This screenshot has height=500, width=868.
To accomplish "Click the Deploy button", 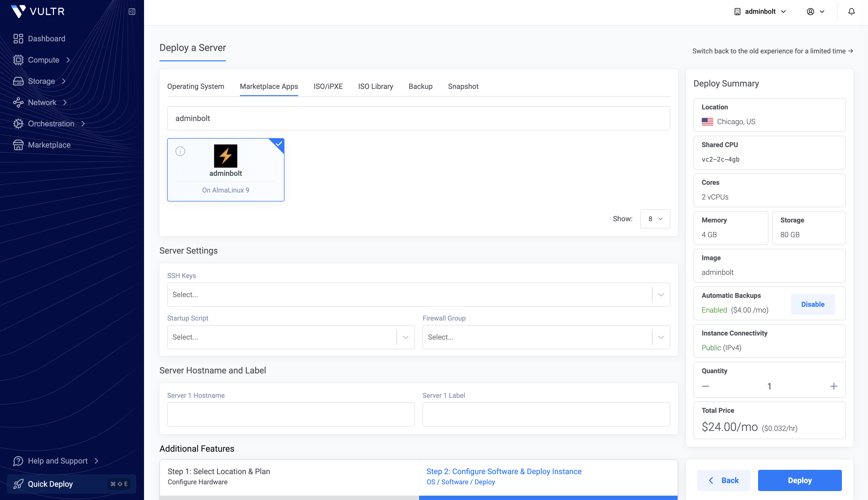I will coord(800,480).
